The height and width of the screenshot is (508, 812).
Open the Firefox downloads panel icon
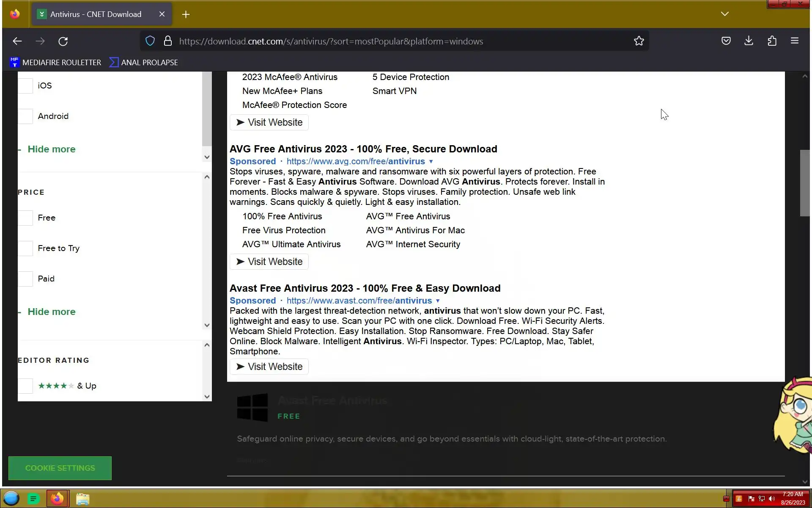point(749,41)
